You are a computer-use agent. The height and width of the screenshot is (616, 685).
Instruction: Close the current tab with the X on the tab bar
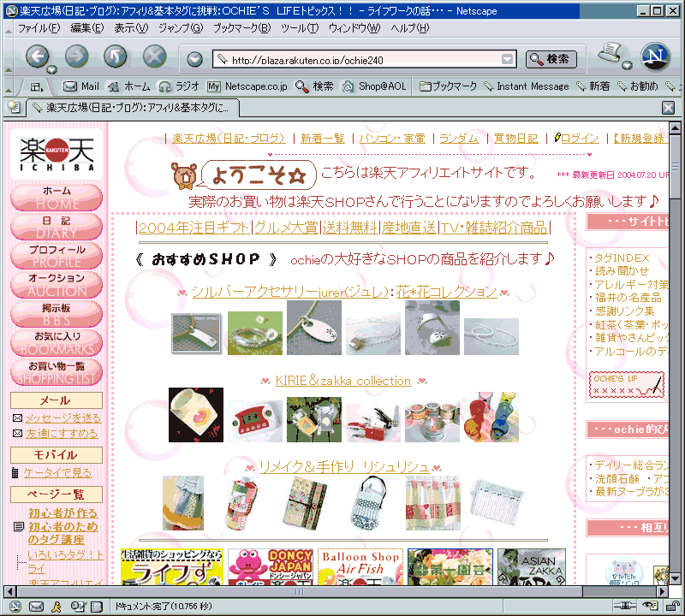[x=668, y=108]
